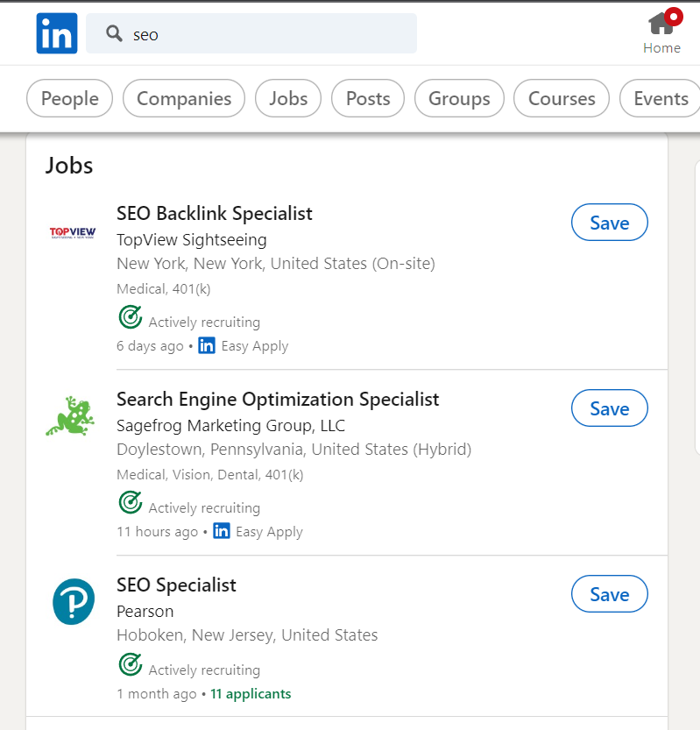This screenshot has width=700, height=730.
Task: Save the Search Engine Optimization Specialist job
Action: point(609,408)
